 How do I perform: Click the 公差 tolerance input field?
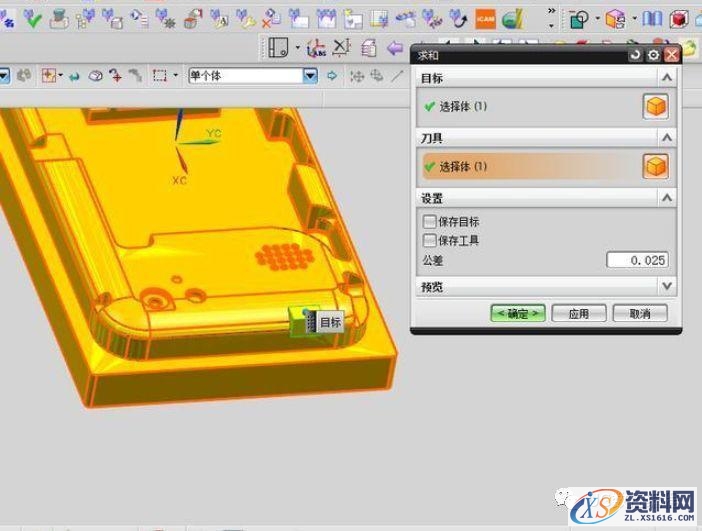[x=637, y=261]
